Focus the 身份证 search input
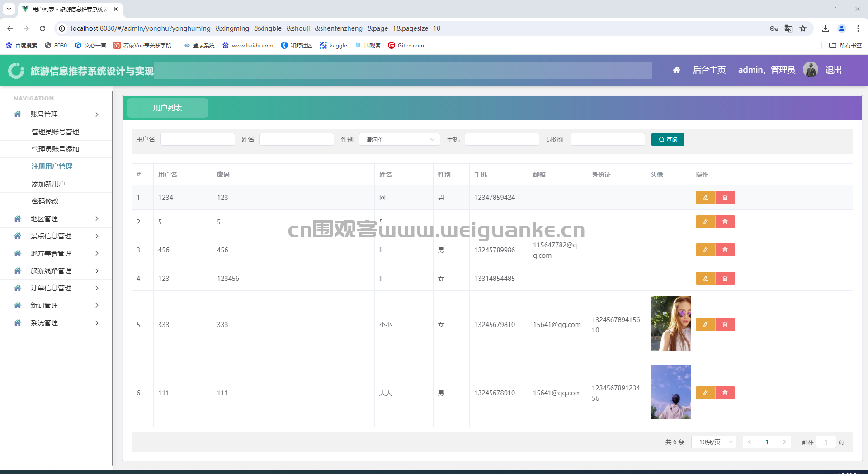 point(608,139)
